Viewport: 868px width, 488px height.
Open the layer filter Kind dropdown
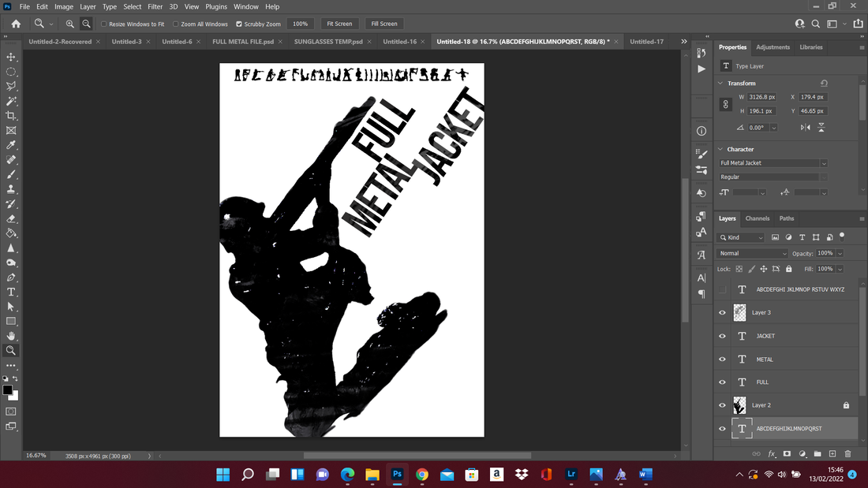tap(741, 237)
